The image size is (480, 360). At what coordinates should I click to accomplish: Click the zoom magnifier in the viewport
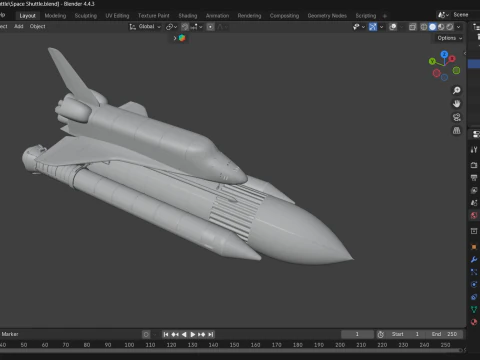click(457, 90)
